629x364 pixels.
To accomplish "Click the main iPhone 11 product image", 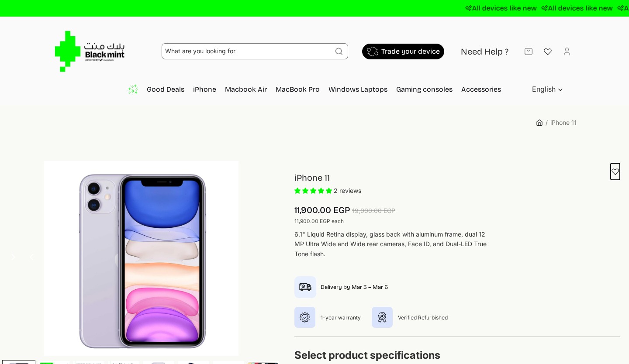I will point(141,258).
